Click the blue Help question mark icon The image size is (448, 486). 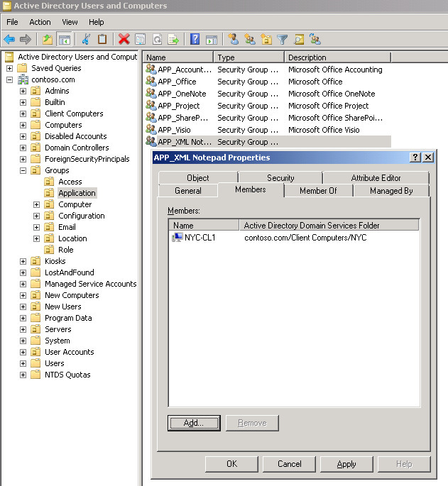[195, 39]
